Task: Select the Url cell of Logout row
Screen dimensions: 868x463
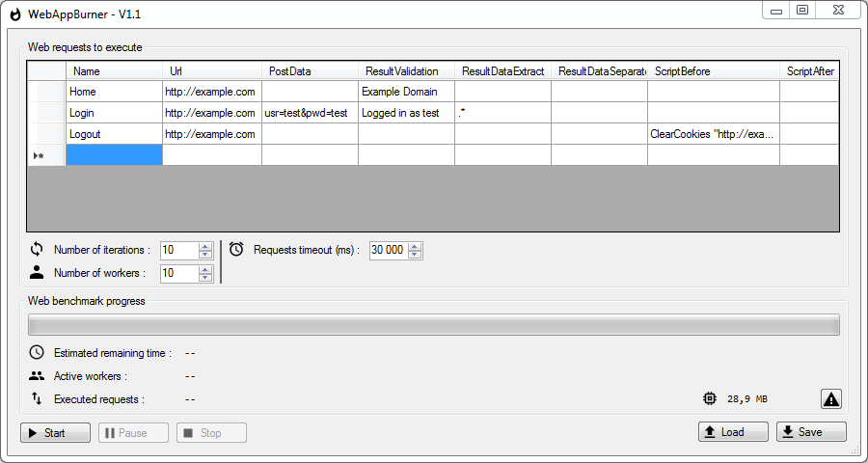Action: tap(212, 134)
